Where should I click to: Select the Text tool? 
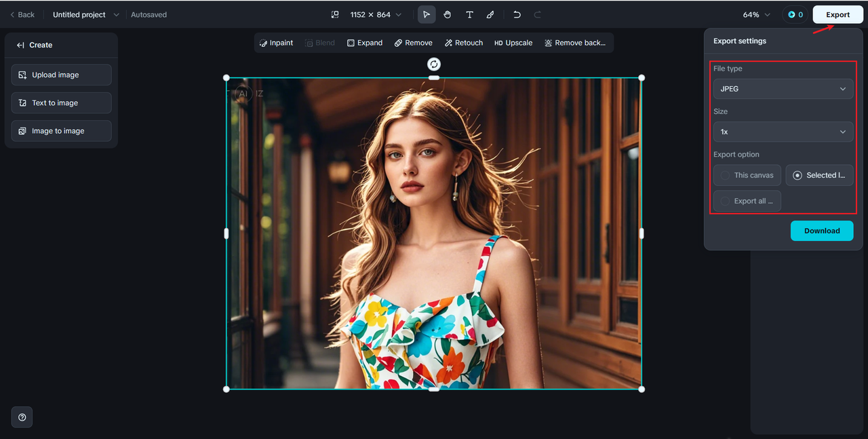click(x=469, y=14)
